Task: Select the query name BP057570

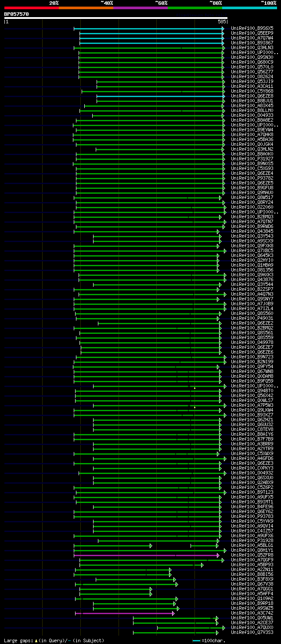Action: (17, 14)
